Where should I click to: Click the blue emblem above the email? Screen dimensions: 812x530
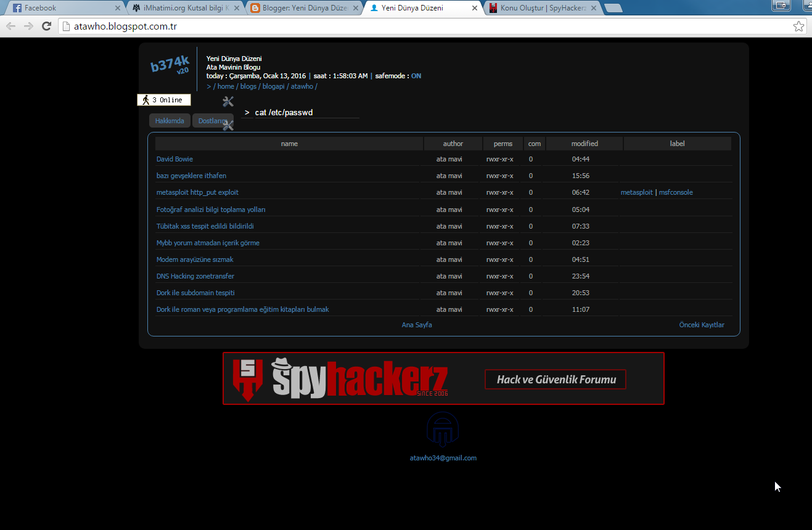pyautogui.click(x=443, y=430)
